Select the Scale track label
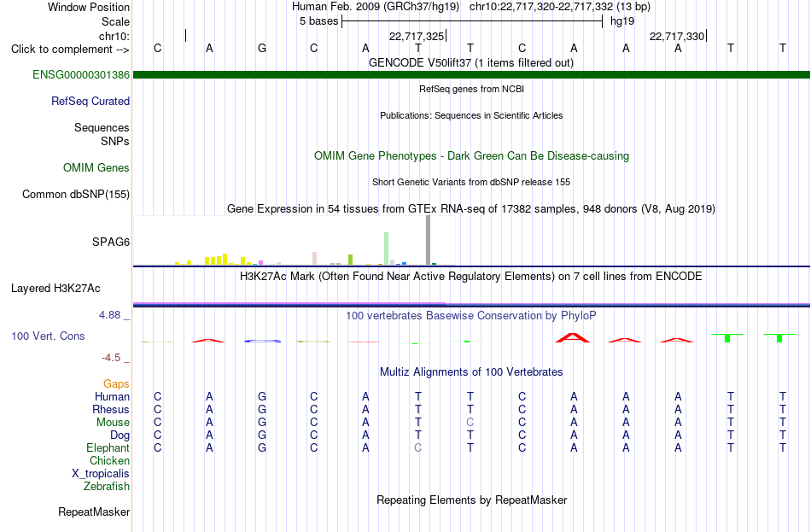 [115, 21]
